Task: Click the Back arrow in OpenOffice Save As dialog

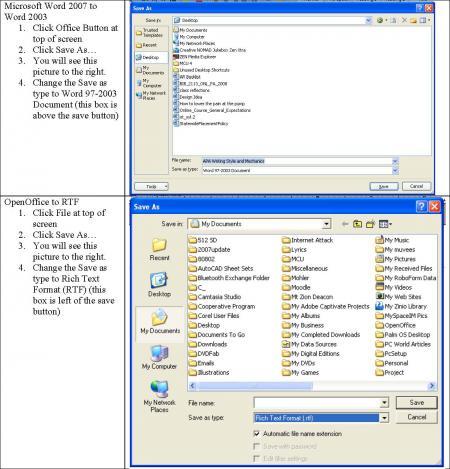Action: click(345, 224)
